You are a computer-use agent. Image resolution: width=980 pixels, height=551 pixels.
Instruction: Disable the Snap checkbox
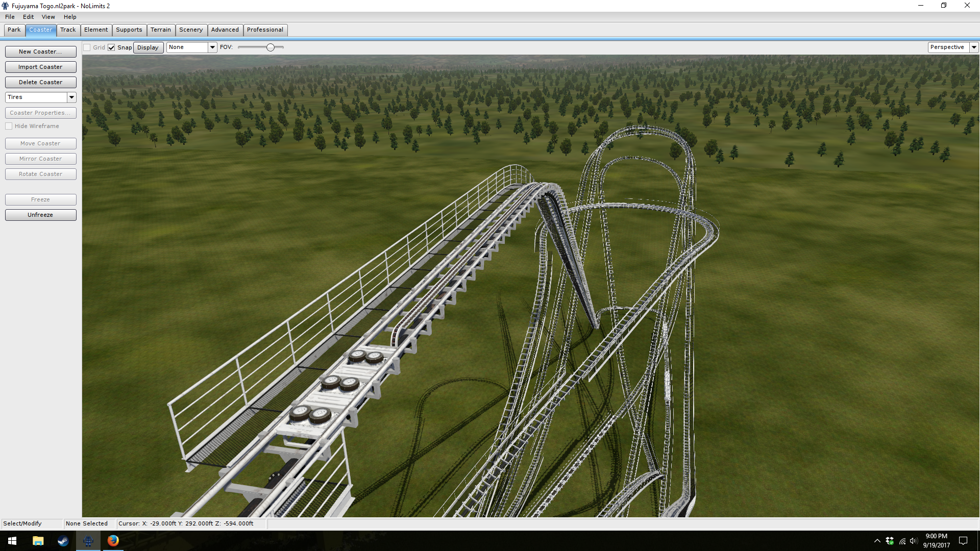[111, 47]
